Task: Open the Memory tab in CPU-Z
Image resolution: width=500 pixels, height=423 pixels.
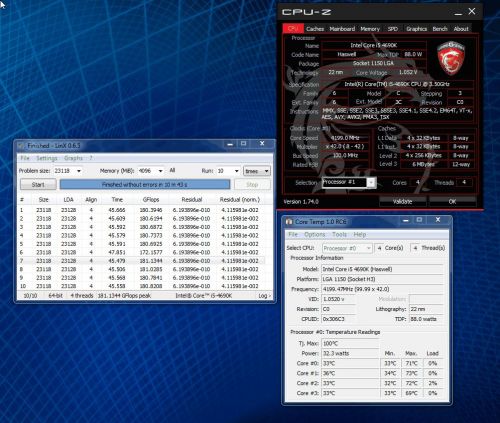Action: (x=370, y=29)
